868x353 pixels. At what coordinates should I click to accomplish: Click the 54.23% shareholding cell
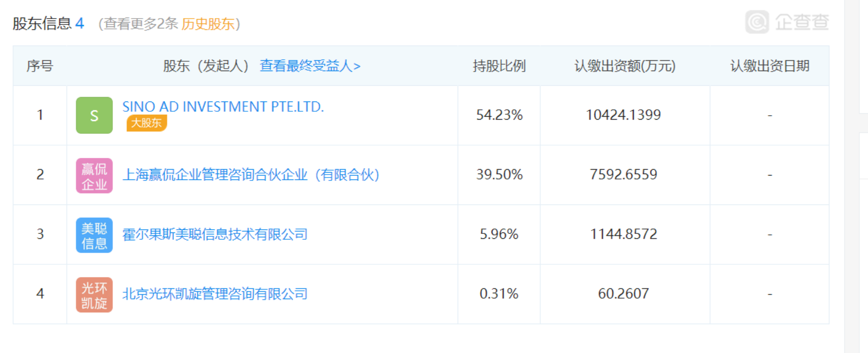coord(499,115)
